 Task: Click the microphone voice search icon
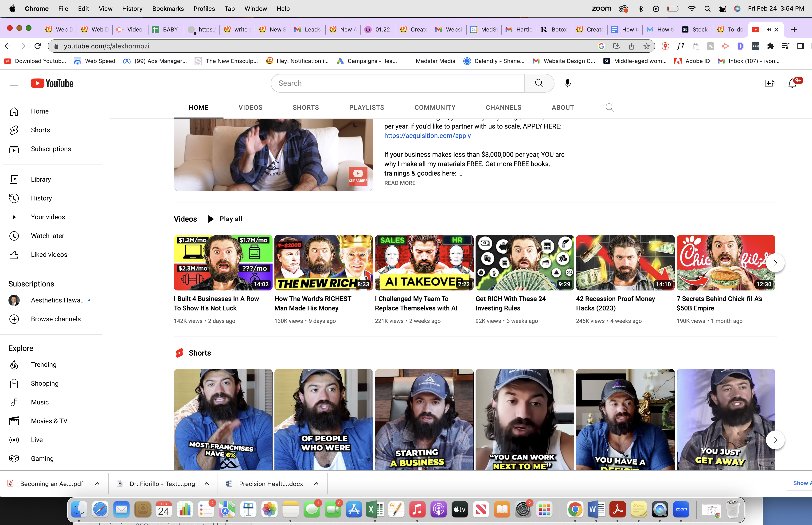[x=567, y=83]
